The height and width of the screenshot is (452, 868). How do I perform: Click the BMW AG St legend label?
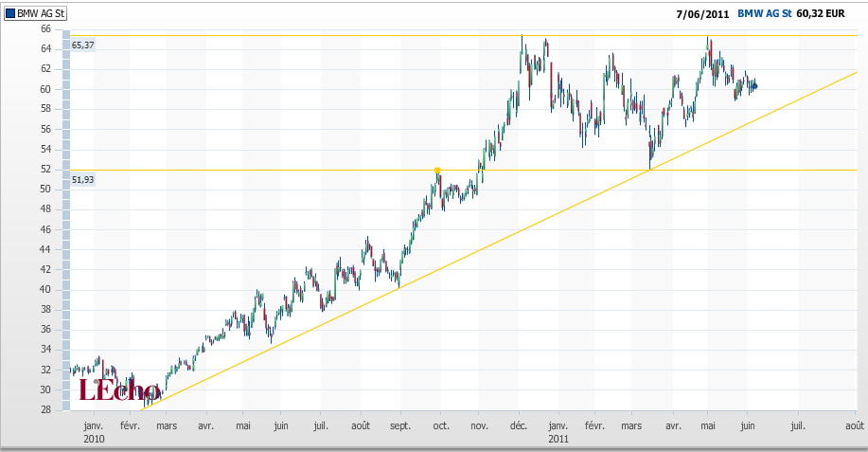41,13
